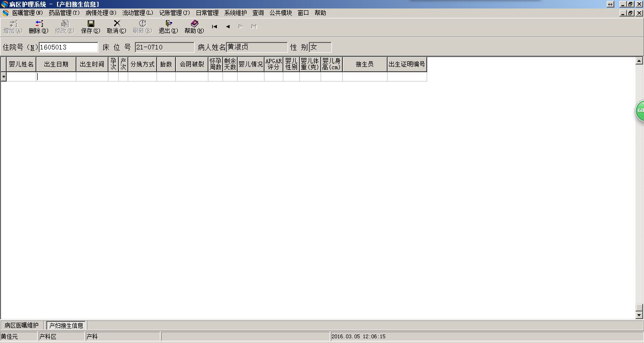The height and width of the screenshot is (343, 644).
Task: Click the new-row 出生日期 cell
Action: (56, 77)
